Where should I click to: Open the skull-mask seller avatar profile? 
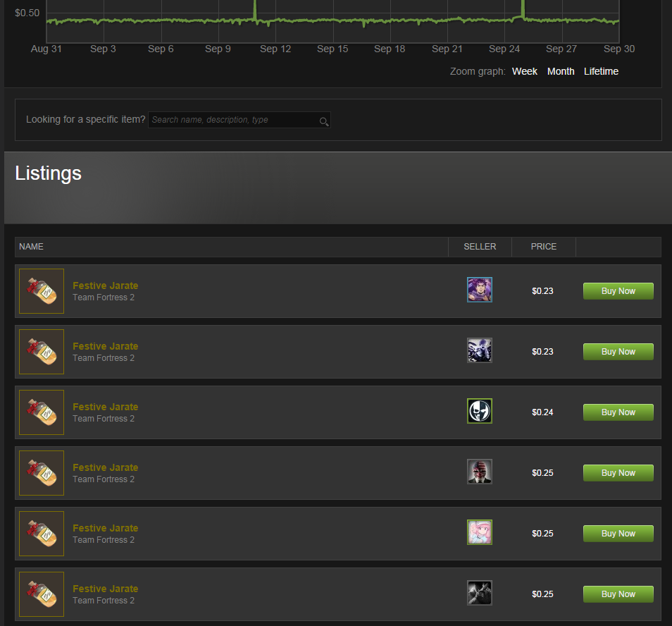point(480,411)
